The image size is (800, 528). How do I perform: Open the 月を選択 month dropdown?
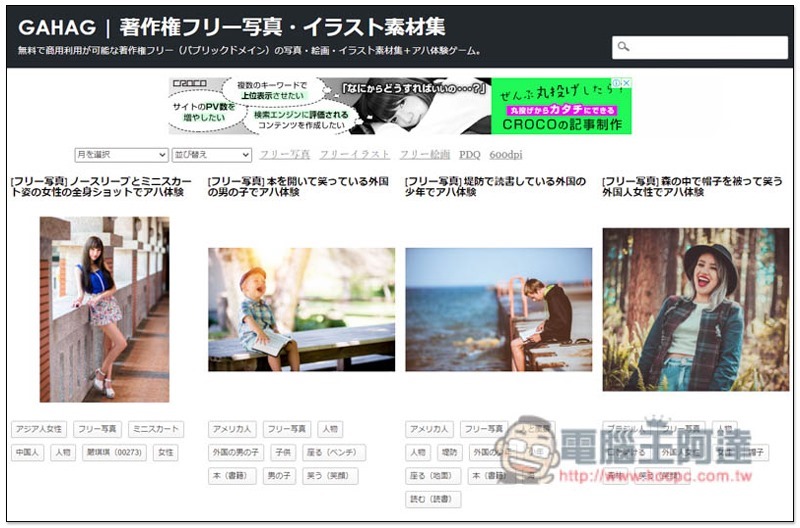point(121,155)
